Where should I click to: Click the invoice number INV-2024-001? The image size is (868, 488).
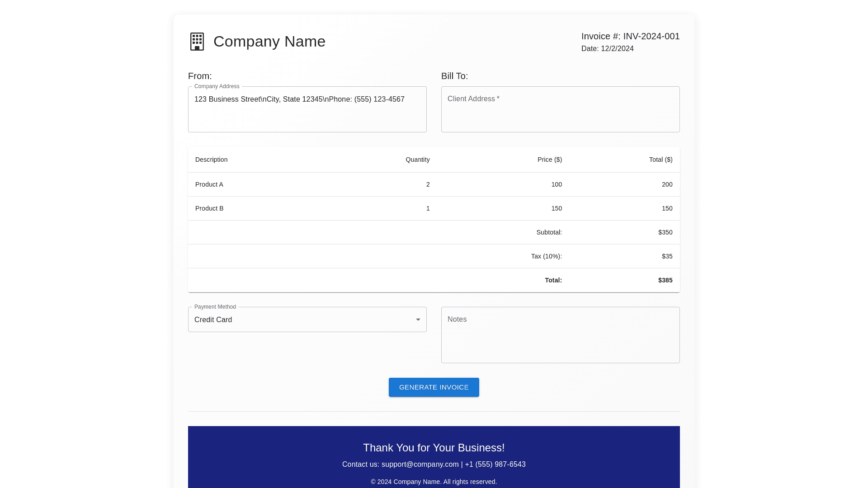[x=651, y=36]
